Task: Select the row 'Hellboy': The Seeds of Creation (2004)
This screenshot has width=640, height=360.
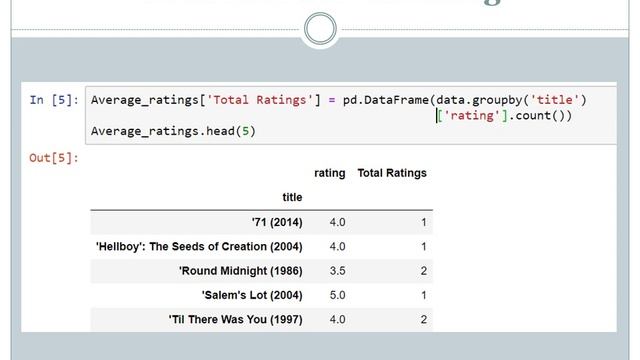Action: (x=262, y=247)
